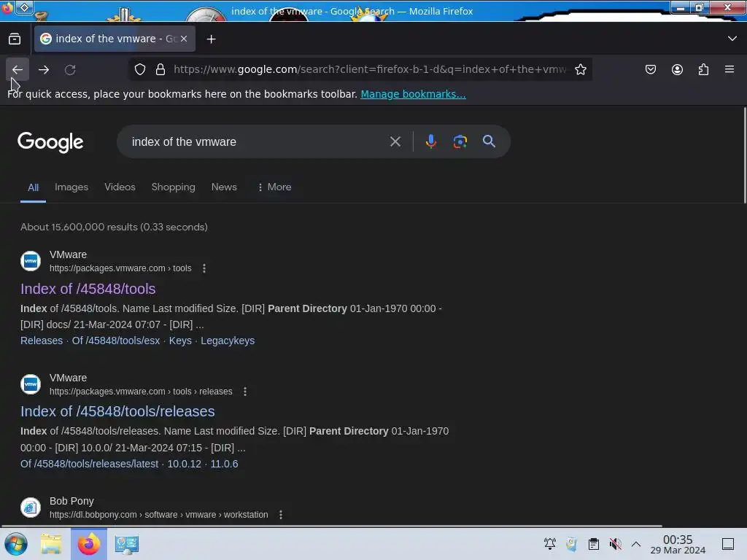Open Manage bookmarks link
Viewport: 747px width, 560px height.
(x=413, y=94)
